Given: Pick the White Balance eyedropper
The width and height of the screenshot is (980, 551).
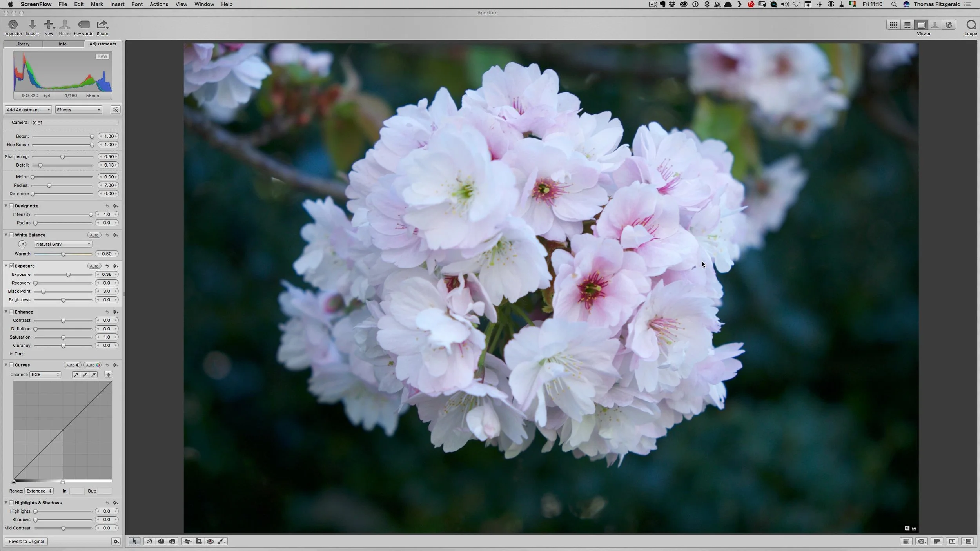Looking at the screenshot, I should (22, 244).
